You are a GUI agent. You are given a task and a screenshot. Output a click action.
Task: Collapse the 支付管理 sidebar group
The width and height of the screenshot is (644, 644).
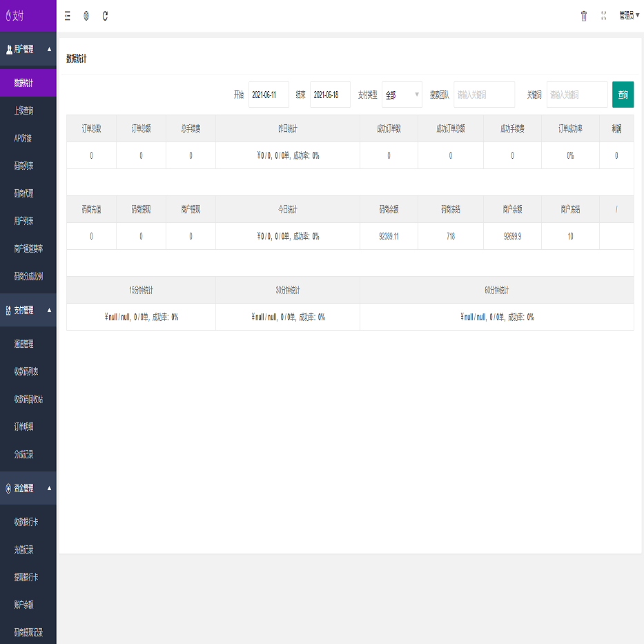pos(28,311)
